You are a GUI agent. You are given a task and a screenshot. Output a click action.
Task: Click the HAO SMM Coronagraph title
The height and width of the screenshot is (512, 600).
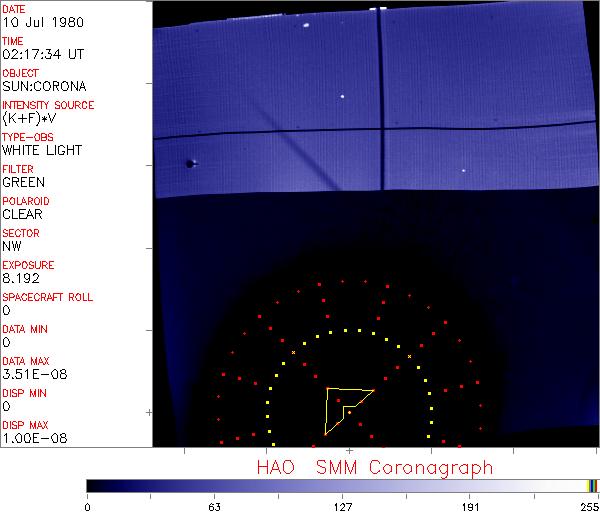(x=375, y=467)
